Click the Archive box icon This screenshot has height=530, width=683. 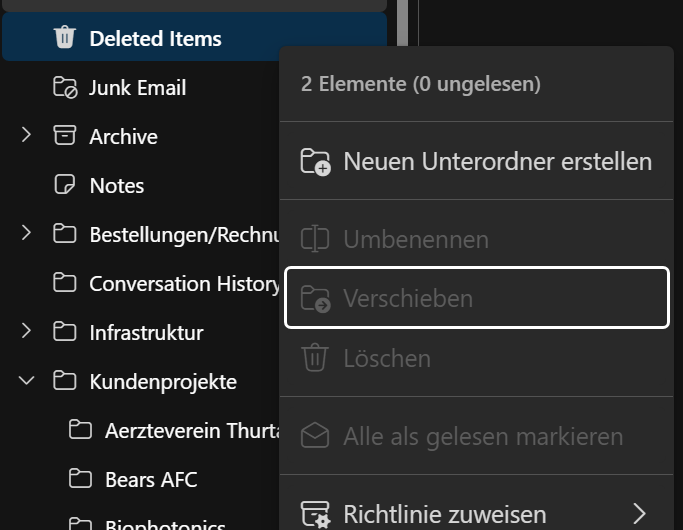pyautogui.click(x=64, y=135)
